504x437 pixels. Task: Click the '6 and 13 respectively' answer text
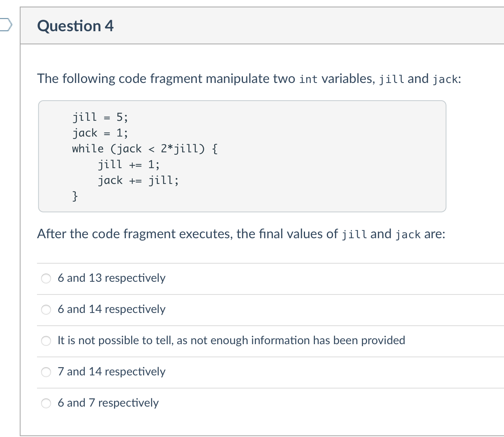(x=111, y=278)
